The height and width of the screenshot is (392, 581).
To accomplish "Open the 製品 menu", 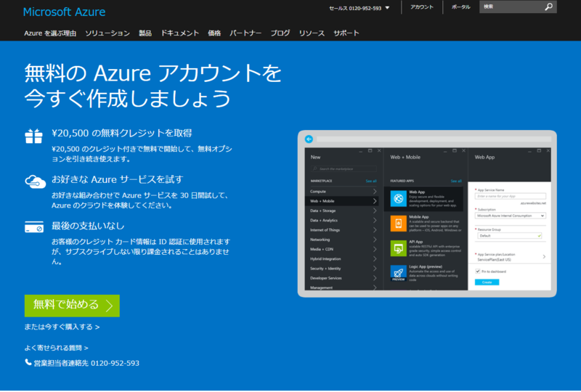I will coord(145,33).
